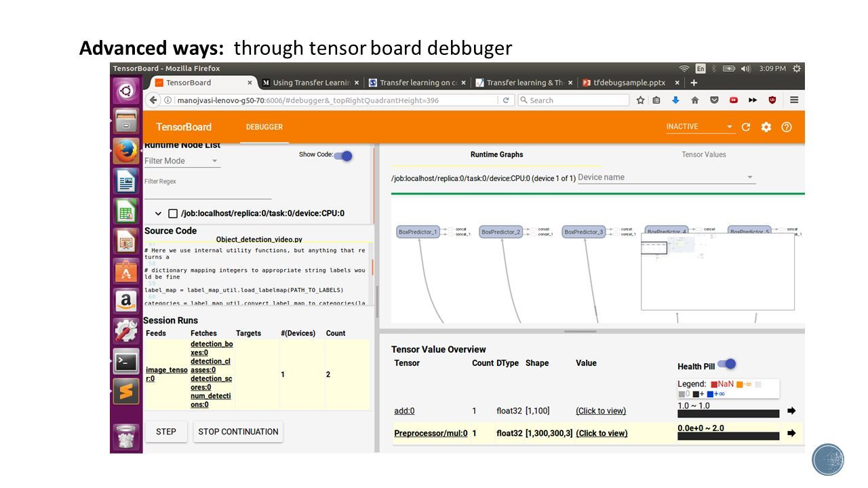Open the Terminal from the dock

[126, 361]
